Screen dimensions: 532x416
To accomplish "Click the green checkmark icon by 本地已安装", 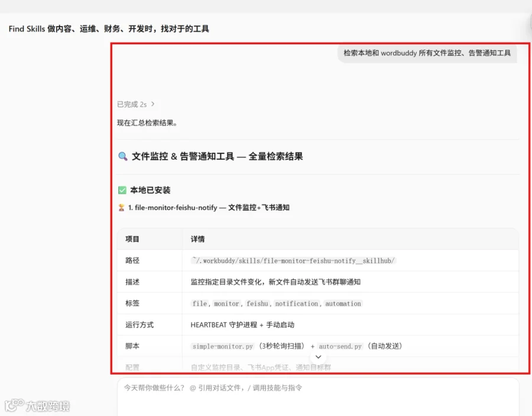I will 122,190.
